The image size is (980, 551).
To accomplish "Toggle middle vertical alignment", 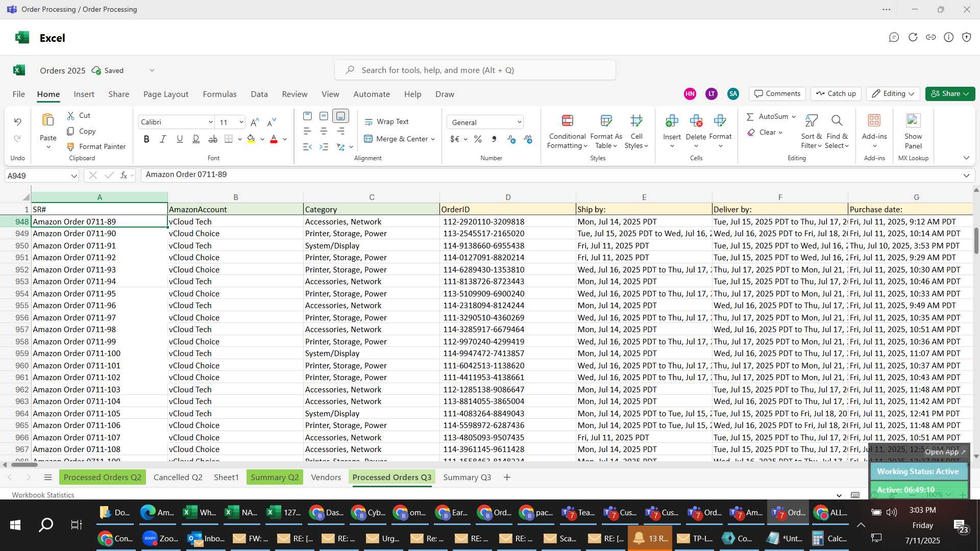I will (x=324, y=116).
